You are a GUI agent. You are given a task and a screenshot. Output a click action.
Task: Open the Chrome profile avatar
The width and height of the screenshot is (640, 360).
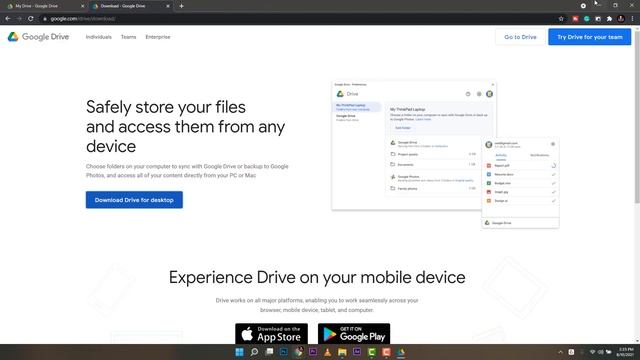(x=621, y=18)
